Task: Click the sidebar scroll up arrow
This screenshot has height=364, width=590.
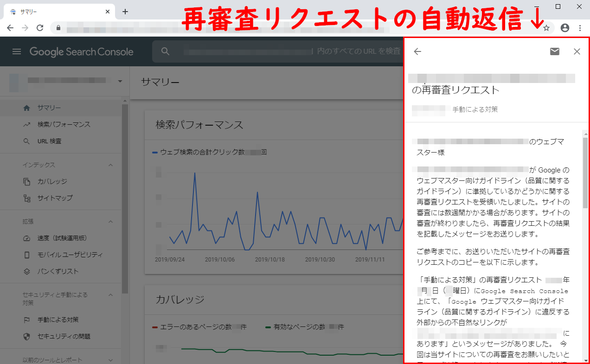Action: (x=125, y=100)
